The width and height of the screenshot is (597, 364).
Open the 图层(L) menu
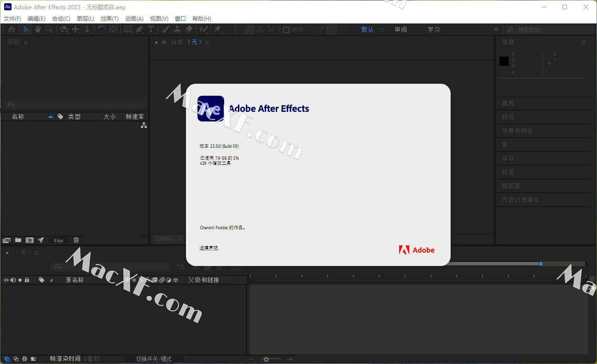coord(86,19)
